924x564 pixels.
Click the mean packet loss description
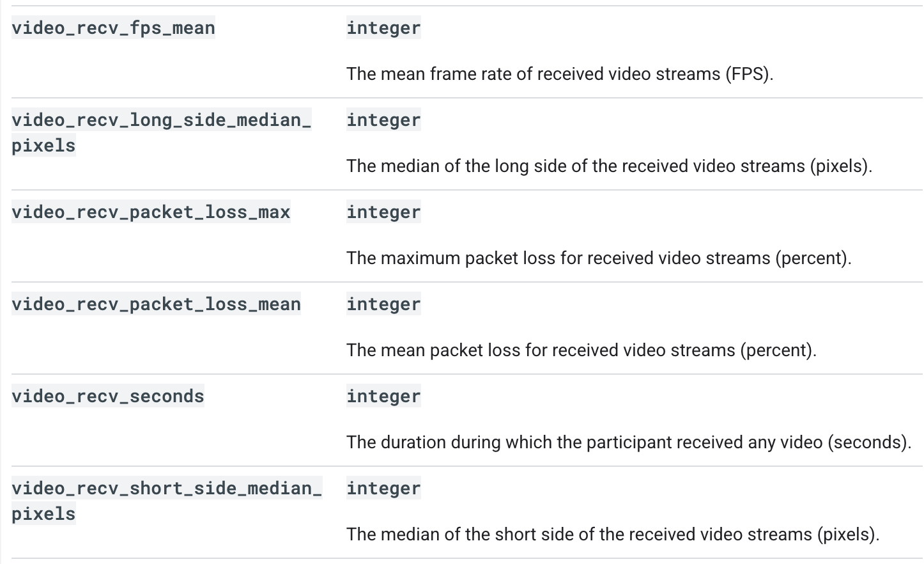(x=581, y=350)
